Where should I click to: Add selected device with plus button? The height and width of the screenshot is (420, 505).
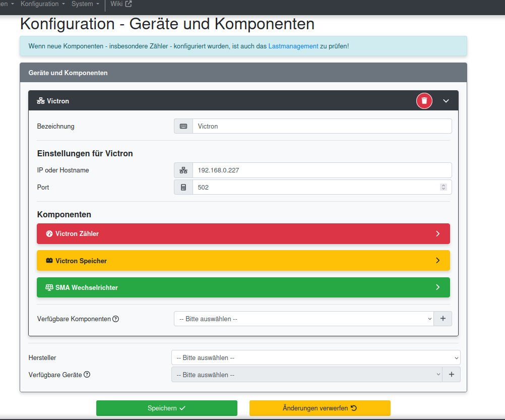coord(452,374)
